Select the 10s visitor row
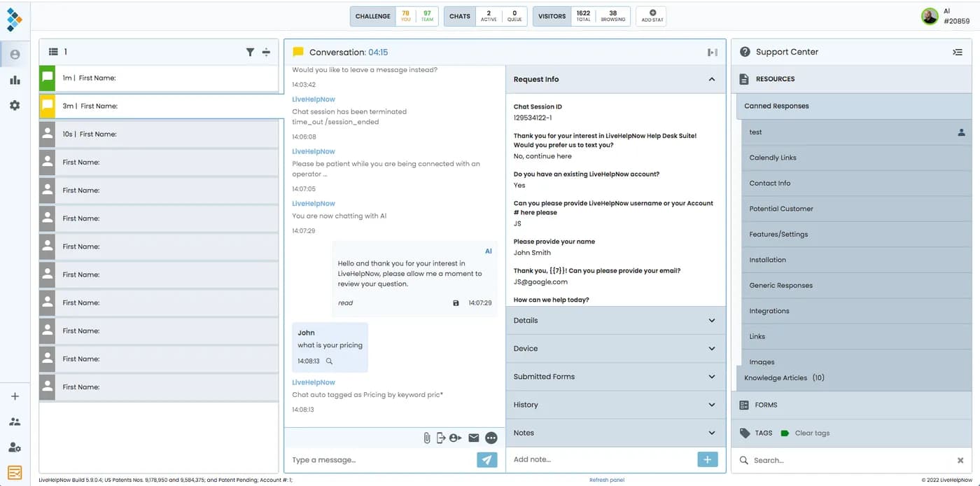The height and width of the screenshot is (486, 980). point(159,134)
